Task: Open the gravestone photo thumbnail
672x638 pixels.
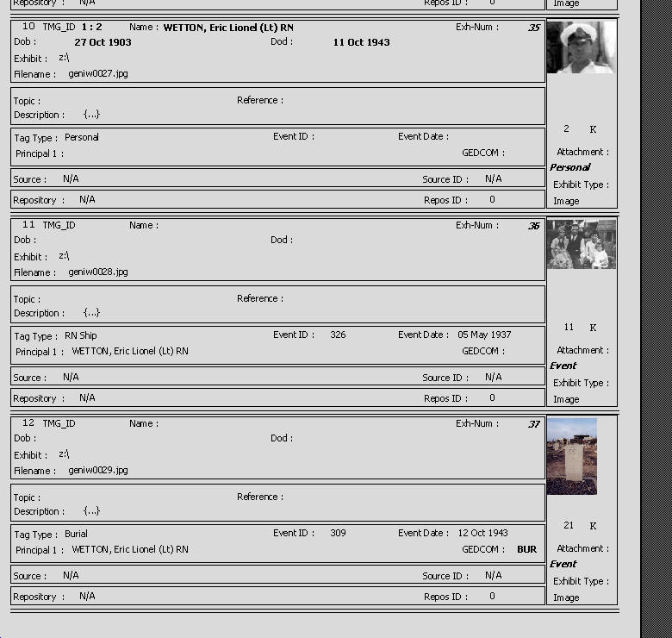Action: pos(572,456)
